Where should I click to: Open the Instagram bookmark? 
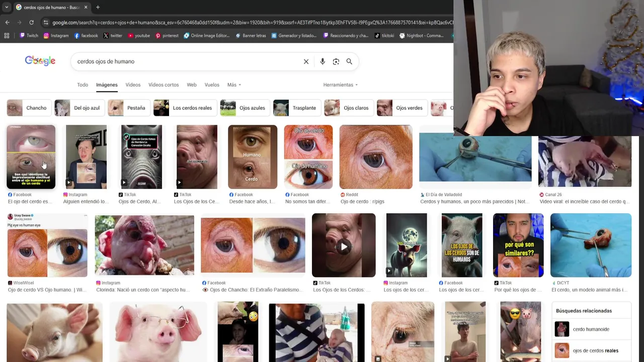(56, 36)
